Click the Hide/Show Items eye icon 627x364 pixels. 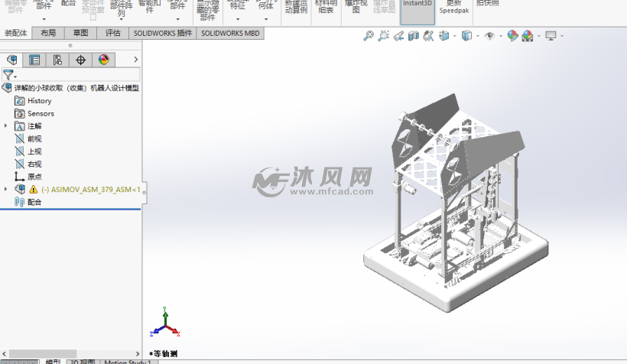point(489,36)
